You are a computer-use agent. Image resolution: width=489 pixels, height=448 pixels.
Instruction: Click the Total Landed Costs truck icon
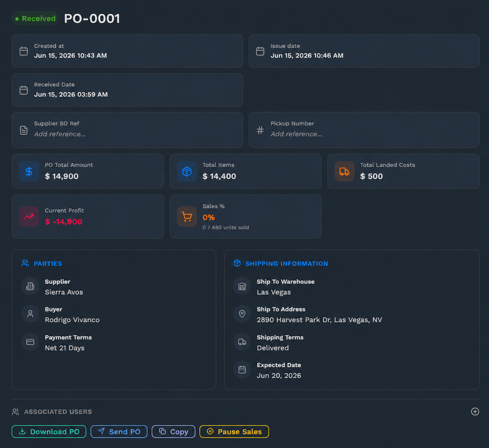click(344, 171)
